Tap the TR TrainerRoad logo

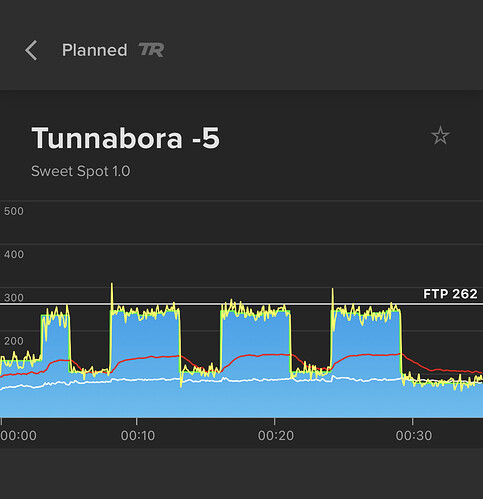[151, 50]
